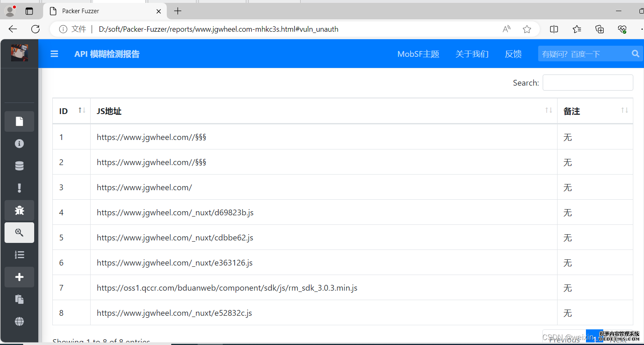This screenshot has width=644, height=345.
Task: Click the 反馈 link in header
Action: 513,54
